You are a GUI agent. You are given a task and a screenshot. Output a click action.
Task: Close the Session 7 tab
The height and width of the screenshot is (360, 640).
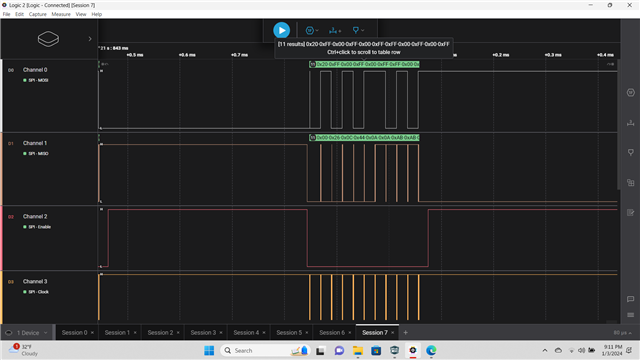[393, 333]
